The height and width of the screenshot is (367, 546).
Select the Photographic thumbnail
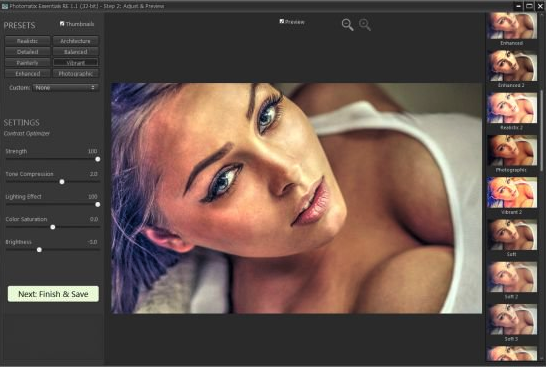(x=512, y=150)
